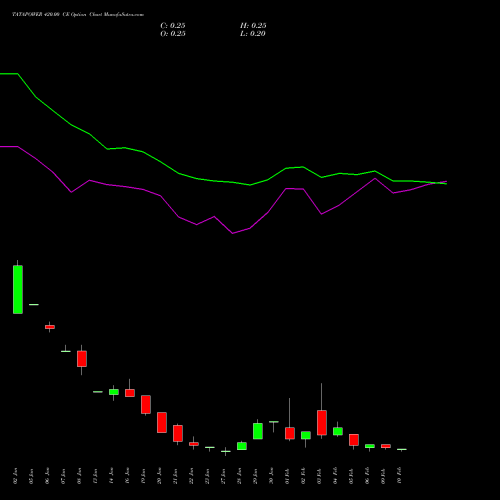500x500 pixels.
Task: Select the red candle for 01 Feb
Action: [x=290, y=433]
